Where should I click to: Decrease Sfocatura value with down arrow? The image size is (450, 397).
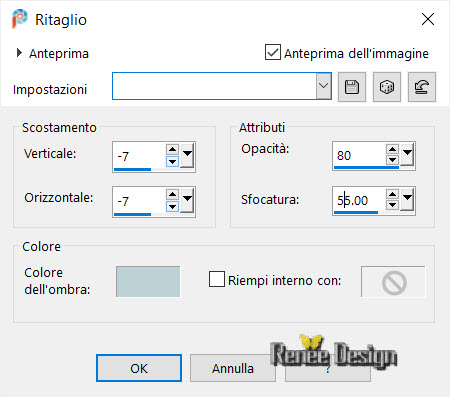[x=392, y=205]
